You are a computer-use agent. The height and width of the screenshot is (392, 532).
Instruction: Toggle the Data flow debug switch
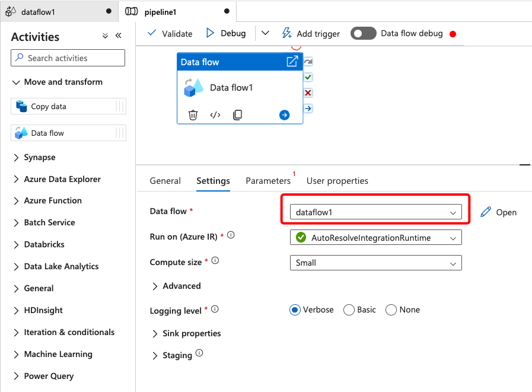(363, 34)
